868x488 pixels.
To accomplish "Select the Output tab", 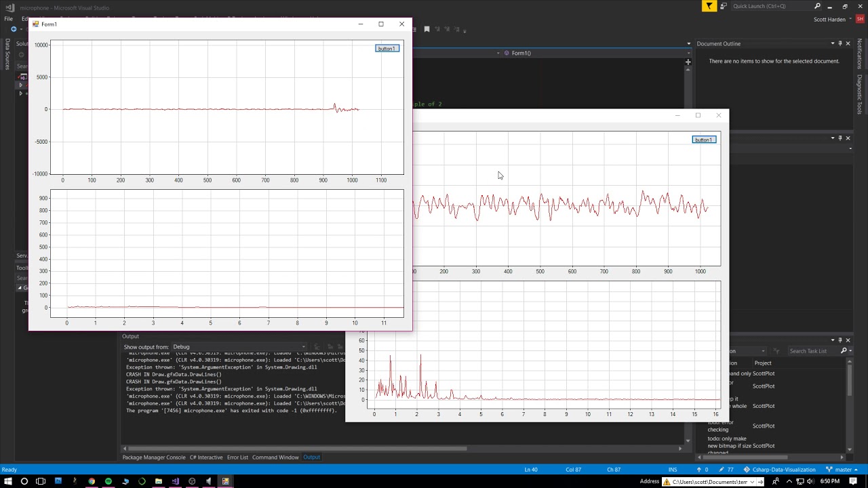I will click(x=311, y=457).
